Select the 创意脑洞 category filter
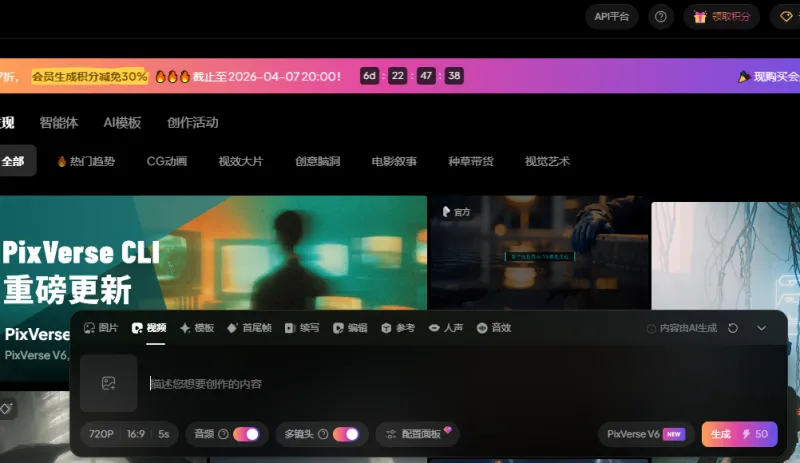This screenshot has height=463, width=800. (317, 161)
